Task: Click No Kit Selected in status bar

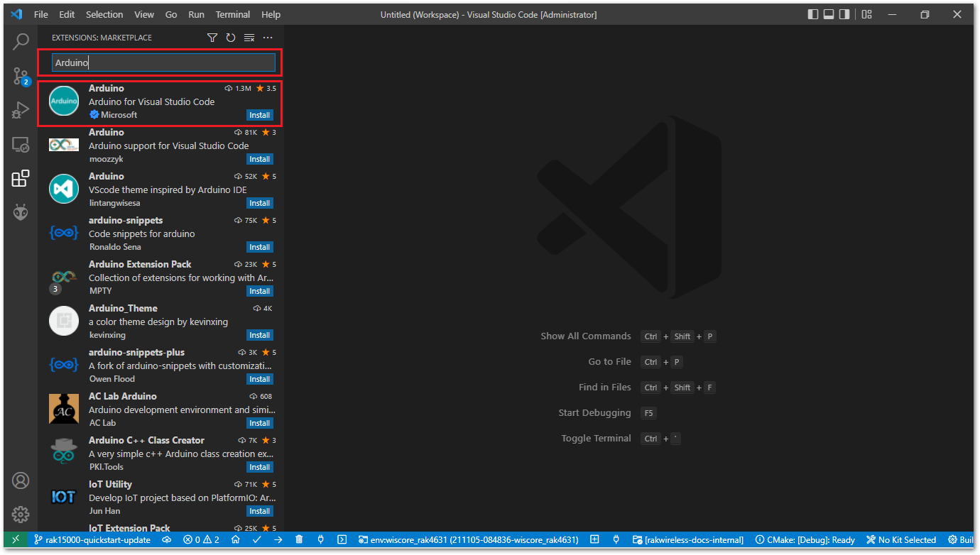Action: point(901,539)
